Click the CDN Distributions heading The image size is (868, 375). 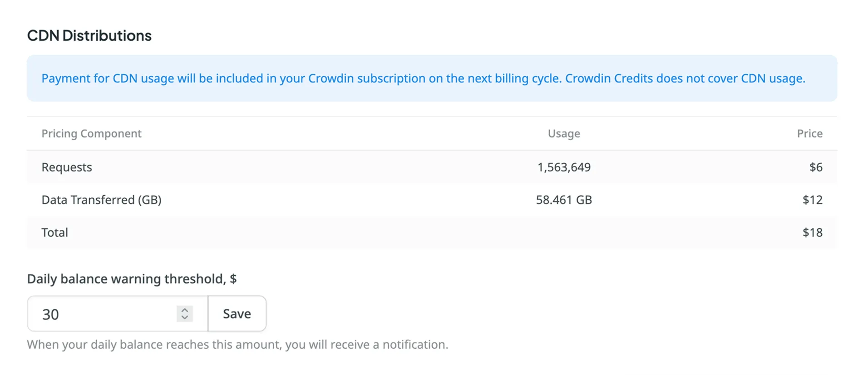pyautogui.click(x=89, y=35)
